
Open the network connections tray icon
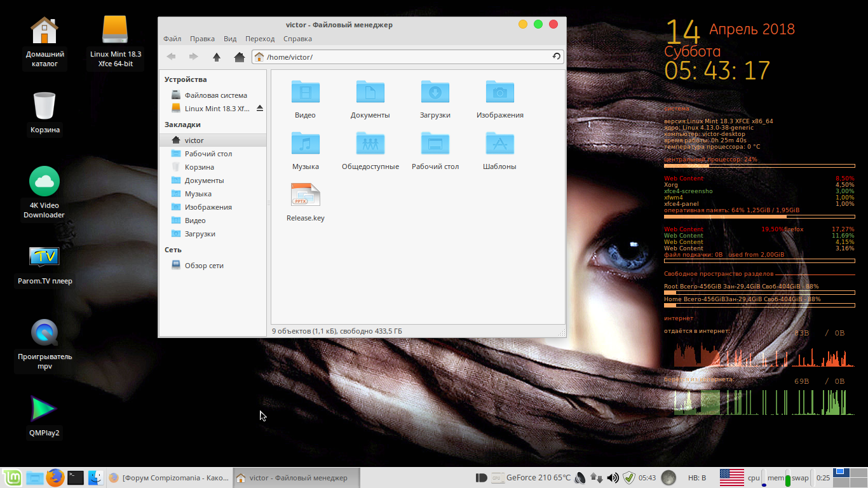tap(596, 478)
